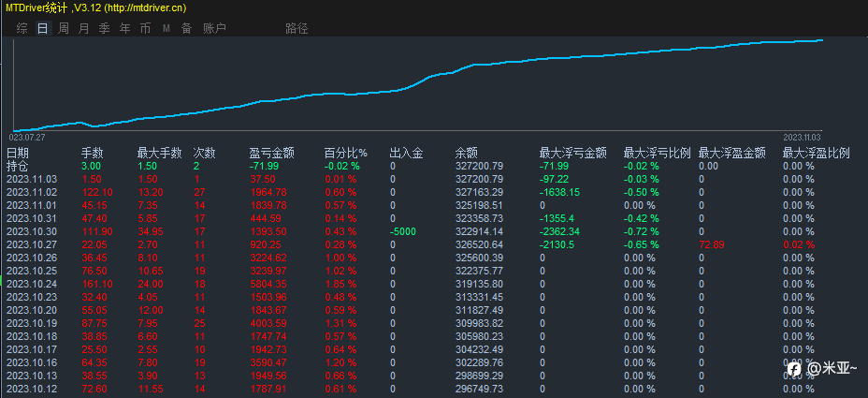Open the 币 currency tab
This screenshot has height=398, width=868.
pos(145,28)
